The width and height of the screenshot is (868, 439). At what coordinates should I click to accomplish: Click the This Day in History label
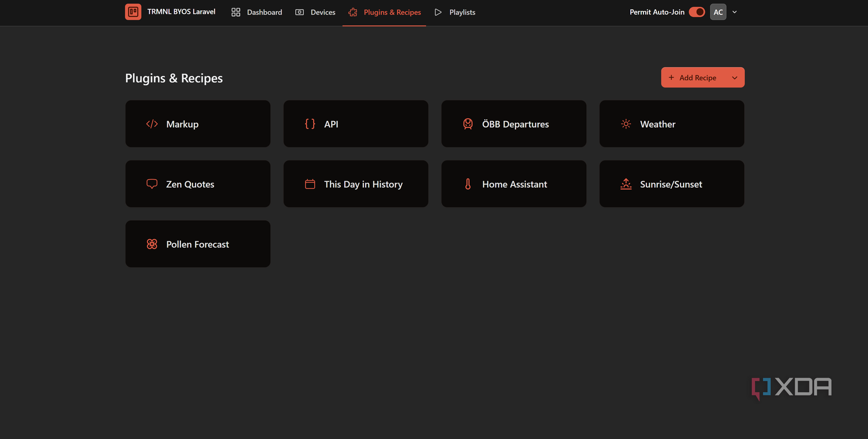tap(363, 184)
